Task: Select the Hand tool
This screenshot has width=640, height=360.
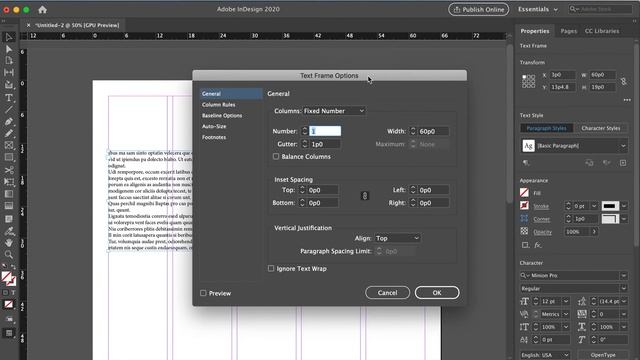Action: (x=9, y=243)
